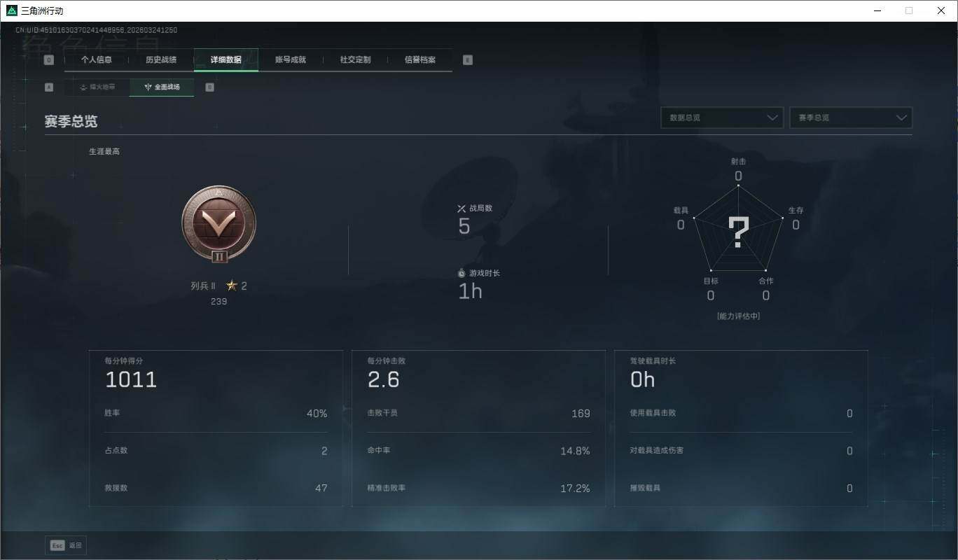
Task: Click the 游戏时长 value 1h
Action: click(x=470, y=291)
